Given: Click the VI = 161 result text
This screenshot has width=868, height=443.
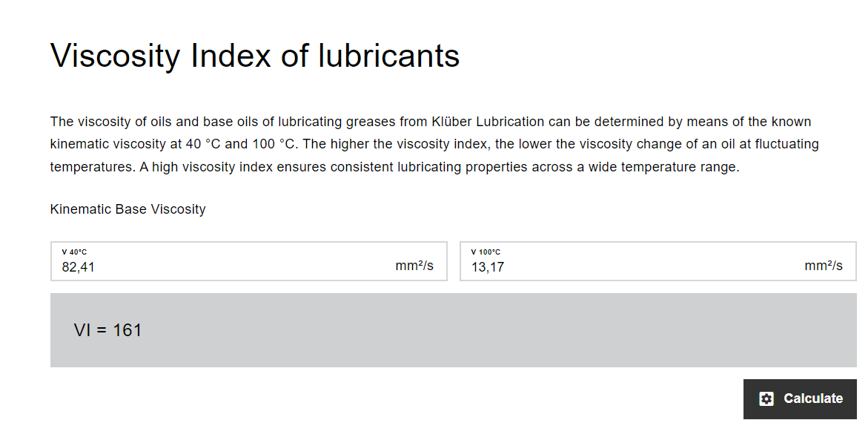Looking at the screenshot, I should point(107,330).
